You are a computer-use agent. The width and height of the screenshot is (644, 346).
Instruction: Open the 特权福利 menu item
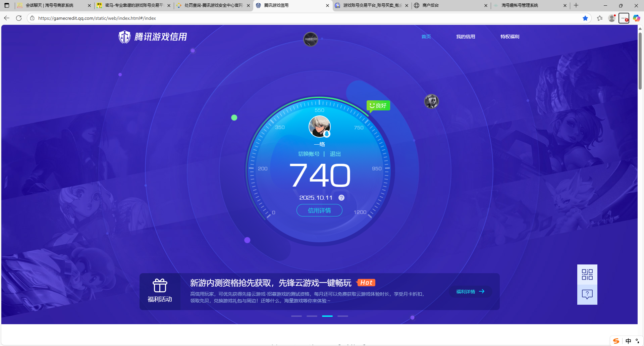coord(509,37)
